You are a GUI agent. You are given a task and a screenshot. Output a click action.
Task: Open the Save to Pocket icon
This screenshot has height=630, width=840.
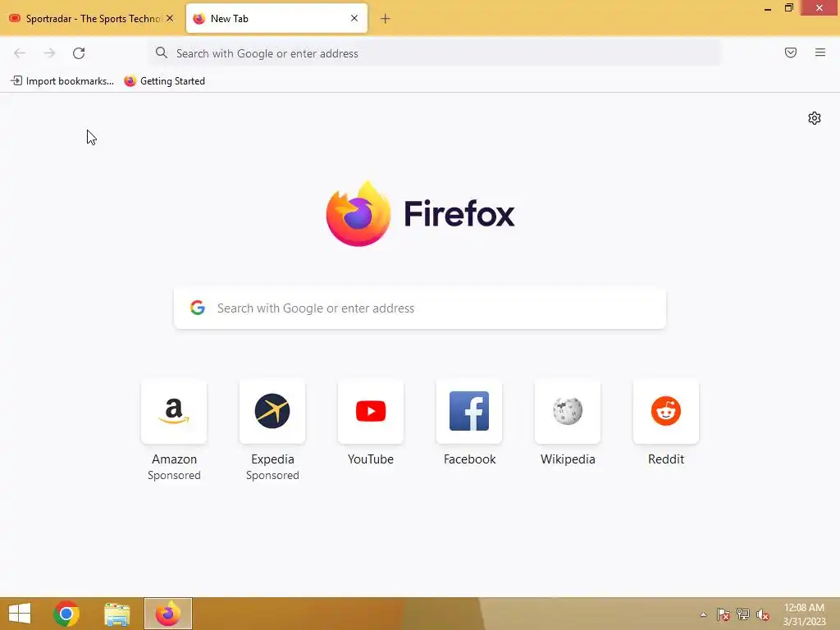coord(791,52)
